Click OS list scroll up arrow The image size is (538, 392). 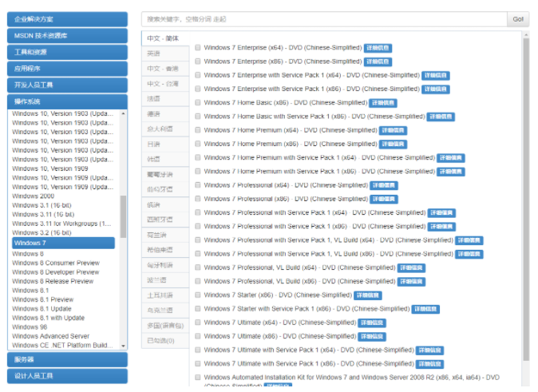tap(123, 113)
